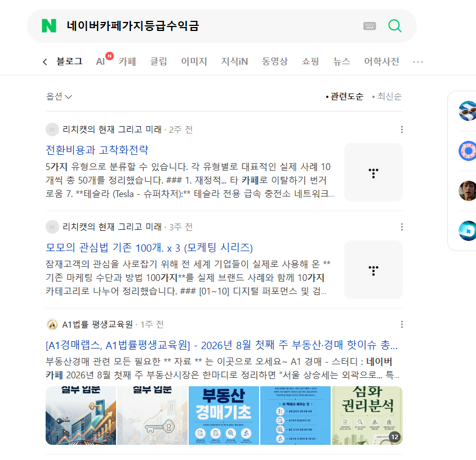Viewport: 476px width, 460px height.
Task: Switch to the 동영상 tab
Action: tap(275, 61)
